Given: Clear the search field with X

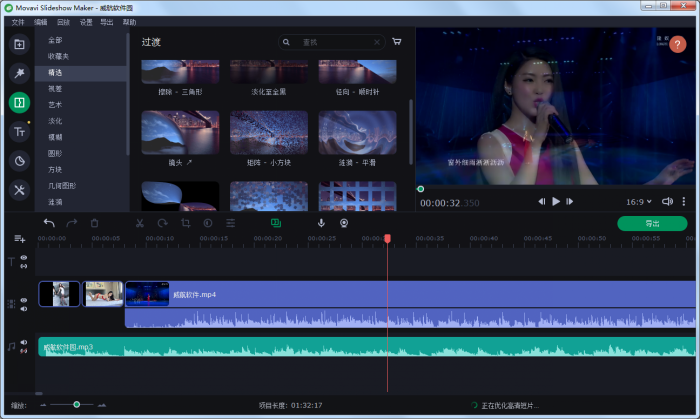Looking at the screenshot, I should pyautogui.click(x=377, y=42).
